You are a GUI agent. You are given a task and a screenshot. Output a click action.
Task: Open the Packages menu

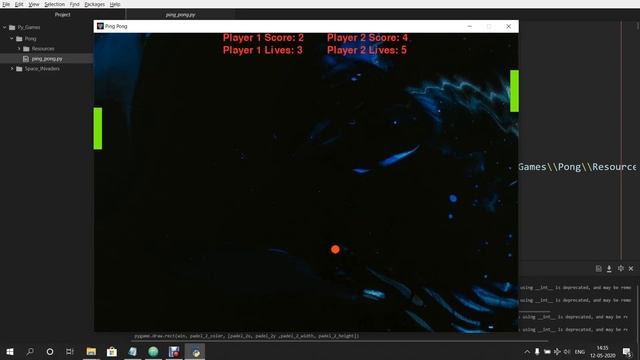(x=95, y=4)
